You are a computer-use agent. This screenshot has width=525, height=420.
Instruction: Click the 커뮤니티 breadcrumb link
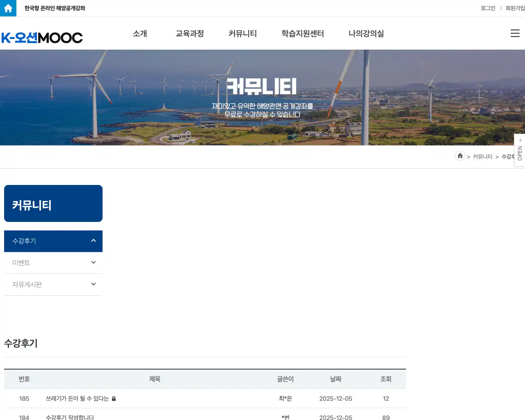pyautogui.click(x=482, y=157)
